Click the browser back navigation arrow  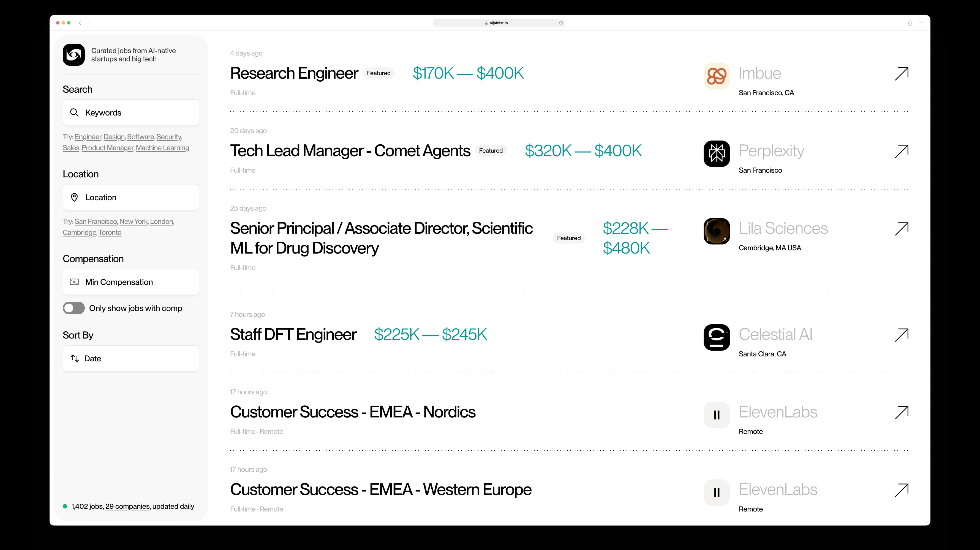click(80, 23)
